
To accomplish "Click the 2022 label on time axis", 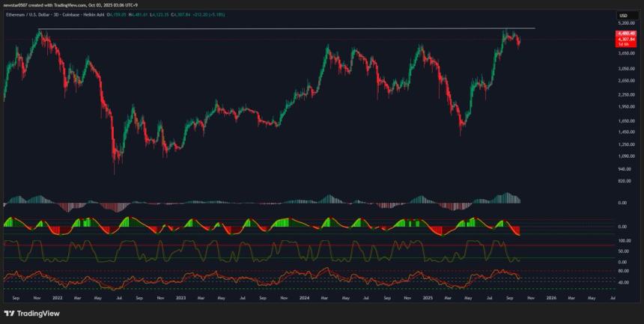I will pos(57,298).
